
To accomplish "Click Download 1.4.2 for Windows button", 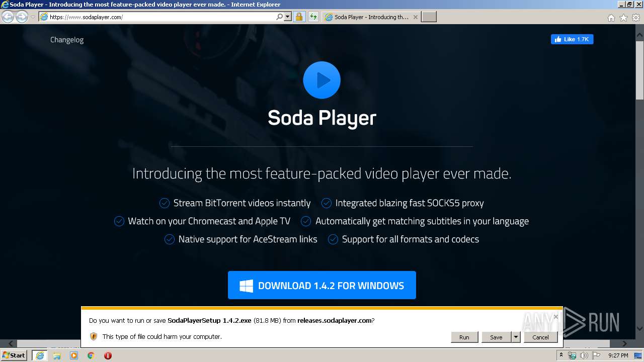I will coord(322,285).
